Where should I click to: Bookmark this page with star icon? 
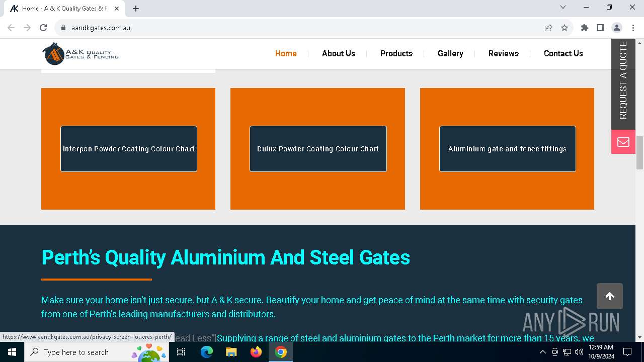pos(565,28)
